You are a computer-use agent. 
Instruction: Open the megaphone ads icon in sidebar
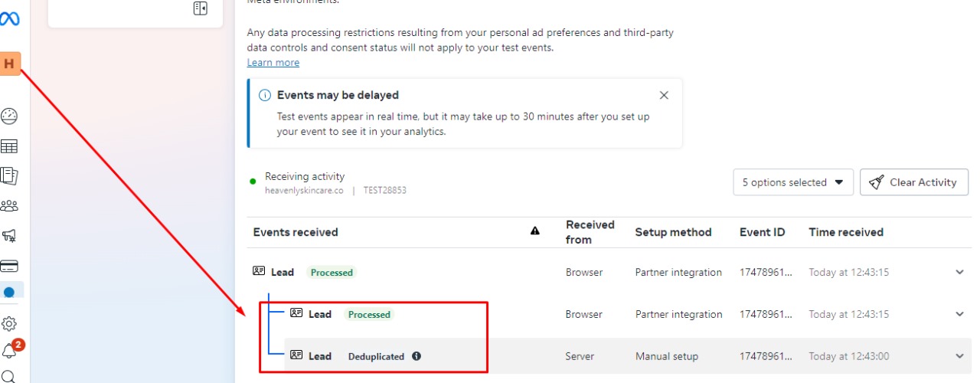(9, 236)
